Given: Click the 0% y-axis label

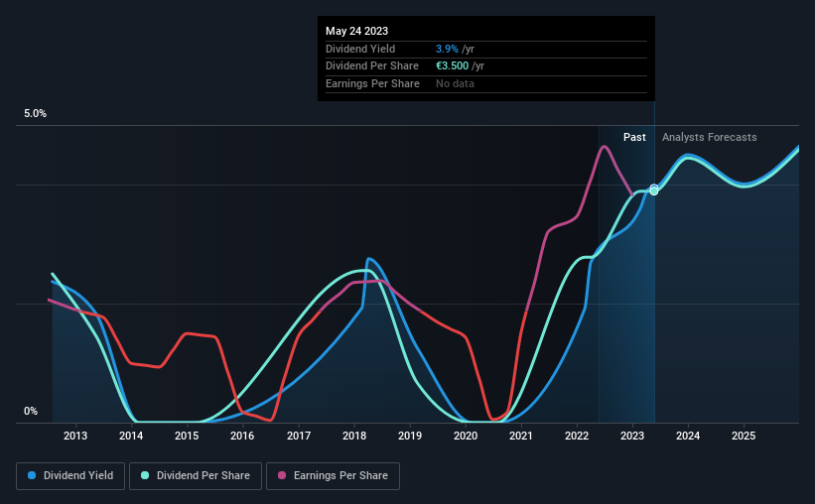Looking at the screenshot, I should (x=31, y=411).
